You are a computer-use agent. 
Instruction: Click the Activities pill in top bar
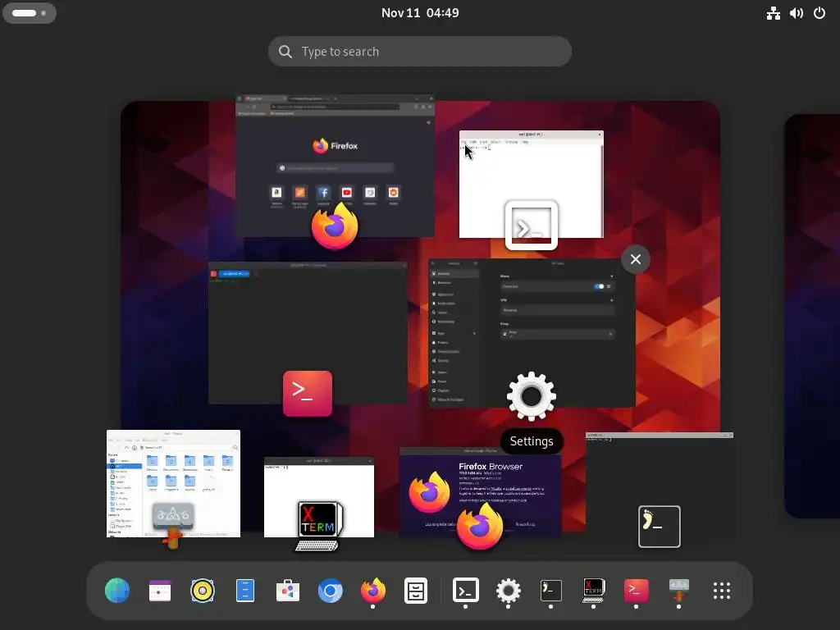[x=30, y=13]
